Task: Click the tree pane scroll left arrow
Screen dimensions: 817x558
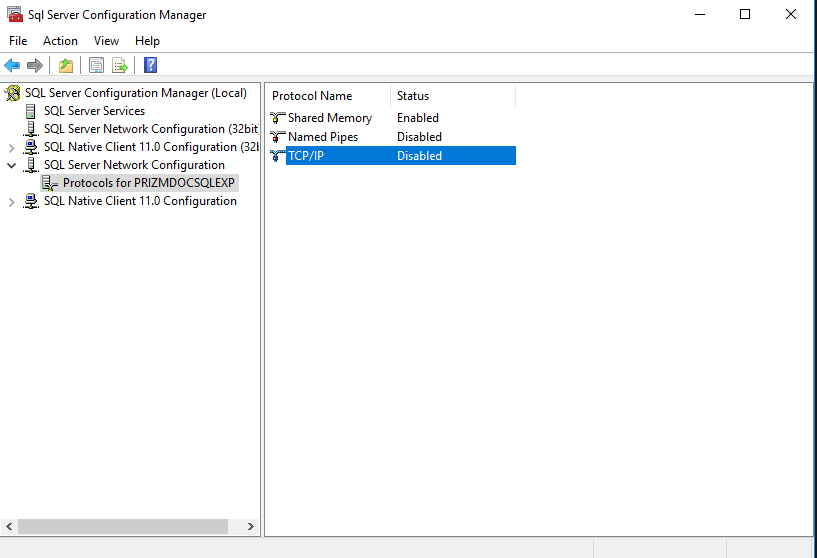Action: pyautogui.click(x=9, y=526)
